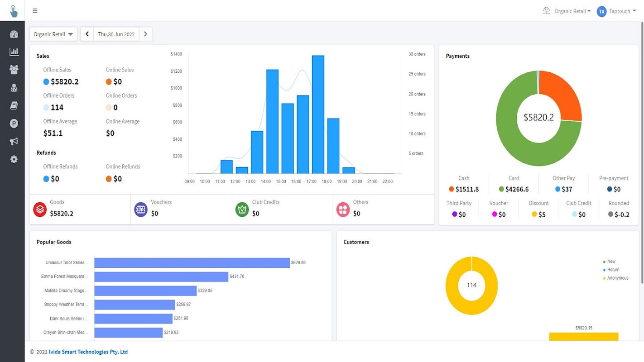Toggle the hamburger menu to collapse sidebar
Image resolution: width=644 pixels, height=362 pixels.
35,11
